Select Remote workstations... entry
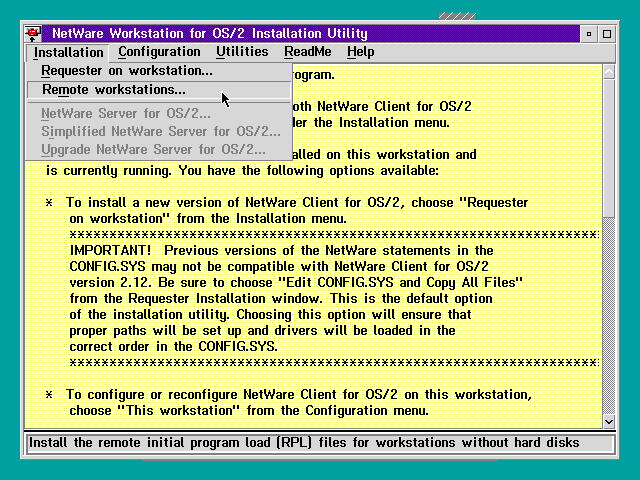640x480 pixels. click(x=159, y=90)
